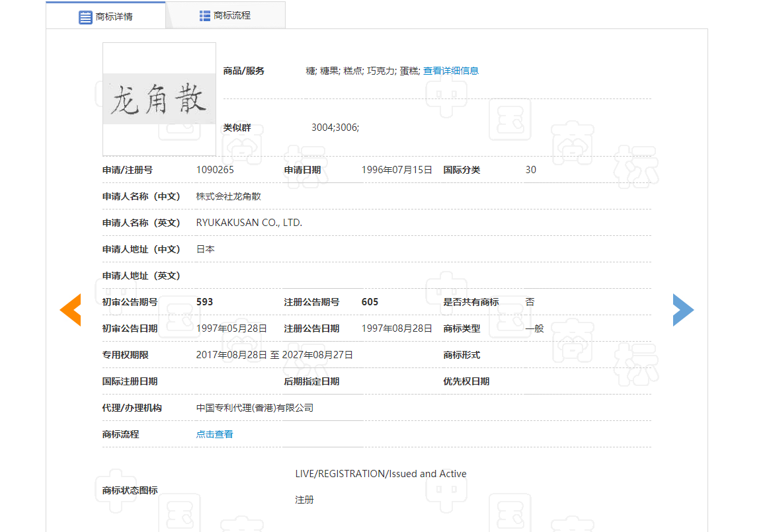This screenshot has height=532, width=767.
Task: Select RYUKAKUSAN CO., LTD. text
Action: point(249,223)
